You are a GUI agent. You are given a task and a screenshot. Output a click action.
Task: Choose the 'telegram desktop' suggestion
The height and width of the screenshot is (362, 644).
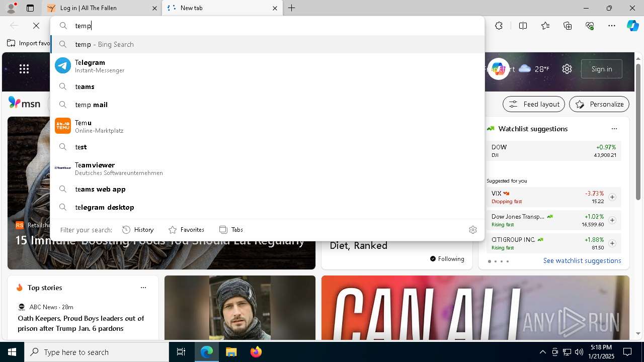tap(267, 207)
